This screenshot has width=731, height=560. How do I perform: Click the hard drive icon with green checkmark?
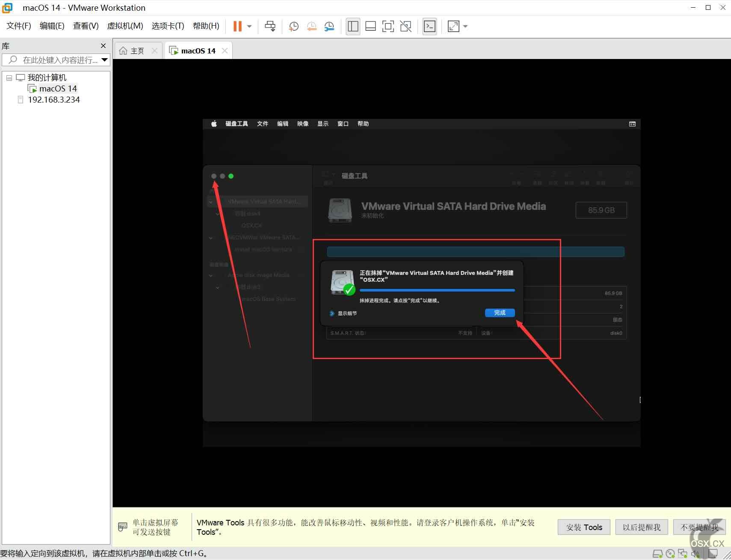343,282
